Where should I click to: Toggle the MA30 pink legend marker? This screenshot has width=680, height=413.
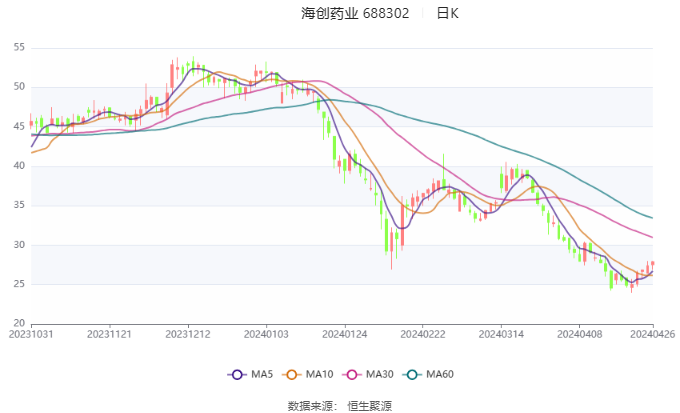coord(352,375)
